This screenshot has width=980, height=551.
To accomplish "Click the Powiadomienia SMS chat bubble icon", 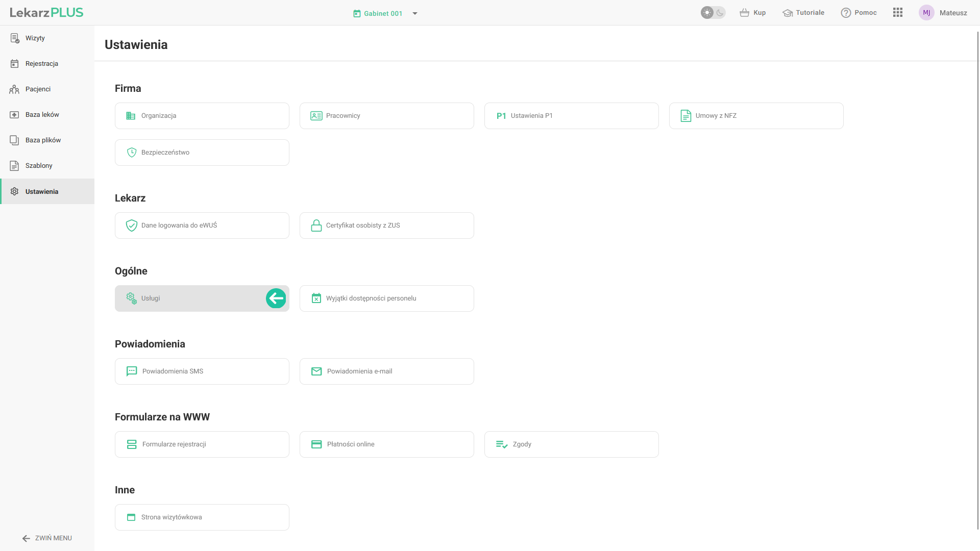I will tap(132, 371).
